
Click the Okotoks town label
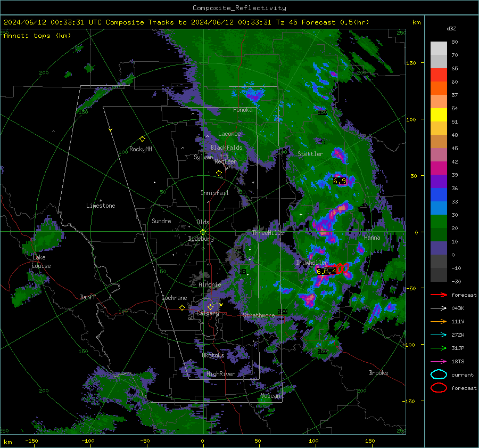point(213,355)
